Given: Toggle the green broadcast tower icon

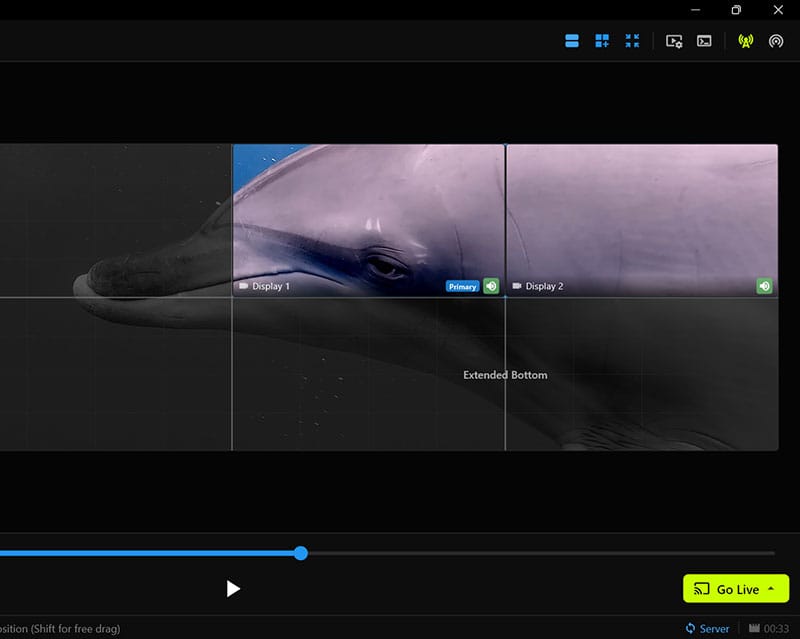Looking at the screenshot, I should pos(746,41).
